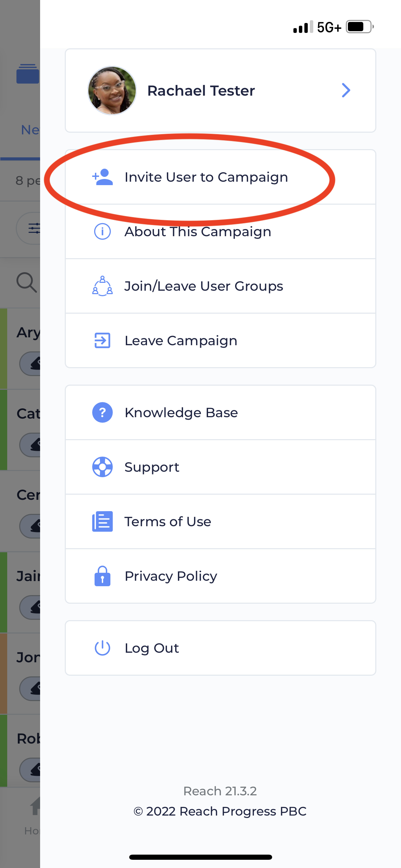This screenshot has height=868, width=401.
Task: Select the info icon beside About This Campaign
Action: [x=102, y=231]
